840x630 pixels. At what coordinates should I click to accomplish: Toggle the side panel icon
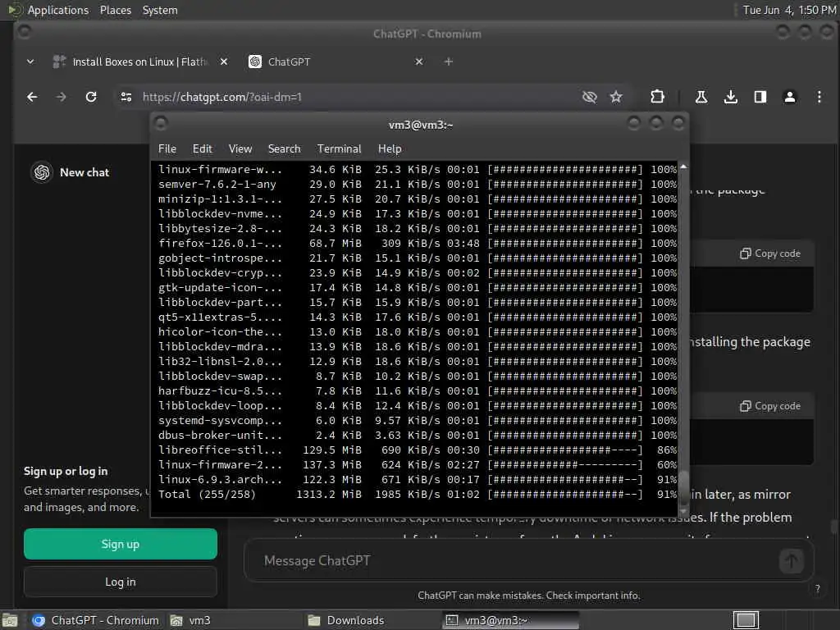tap(760, 97)
